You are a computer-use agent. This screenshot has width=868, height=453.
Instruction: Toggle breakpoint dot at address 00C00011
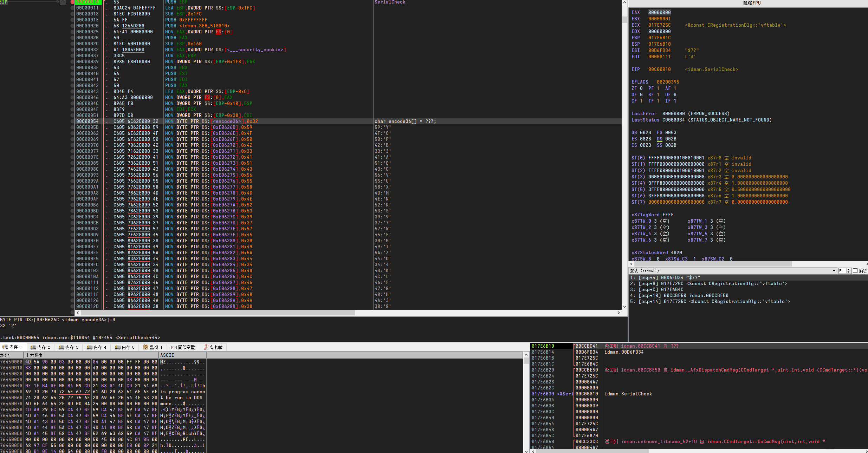pos(72,8)
